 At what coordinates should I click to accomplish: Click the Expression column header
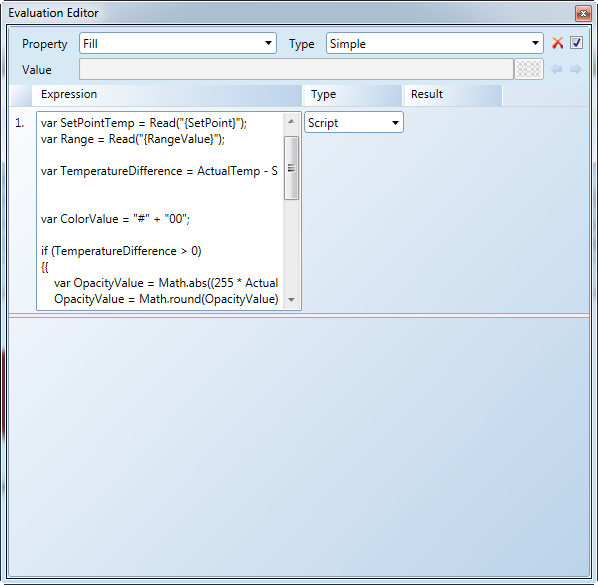(x=167, y=95)
